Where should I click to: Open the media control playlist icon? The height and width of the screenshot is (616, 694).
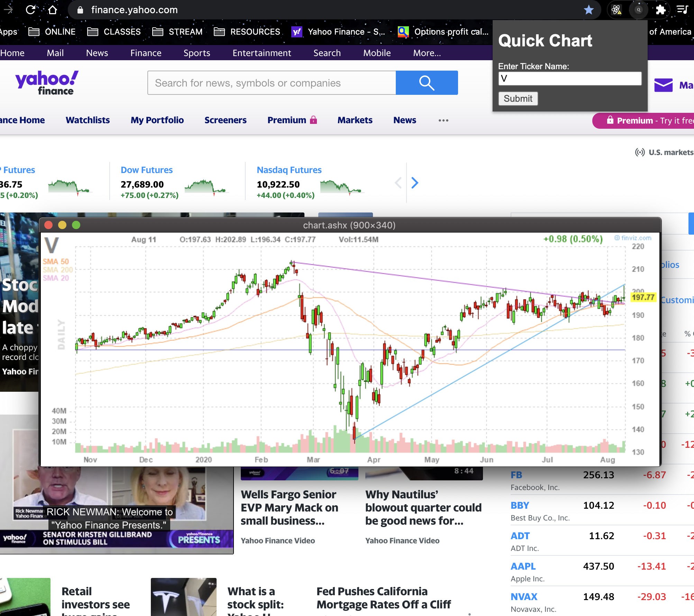tap(682, 10)
